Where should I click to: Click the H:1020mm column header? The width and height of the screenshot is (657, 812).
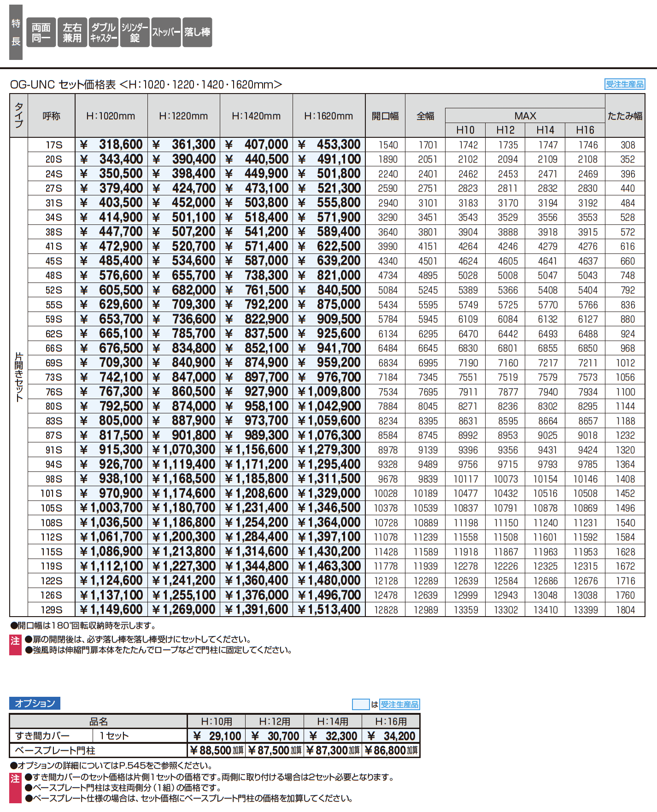(x=111, y=116)
